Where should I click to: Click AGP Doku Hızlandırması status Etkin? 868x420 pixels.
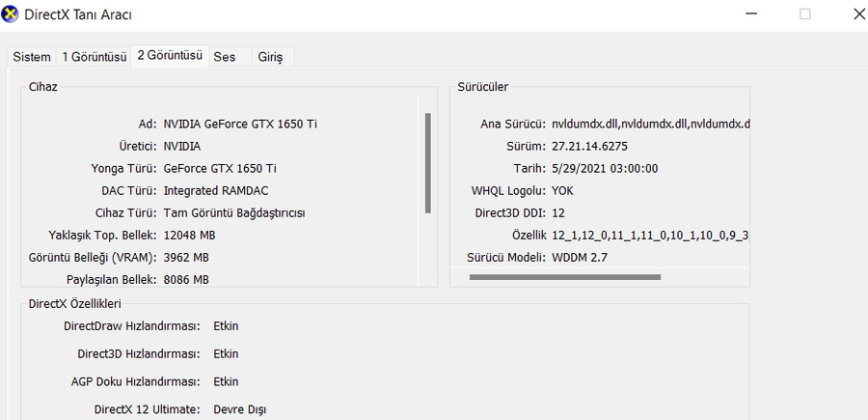pyautogui.click(x=226, y=381)
